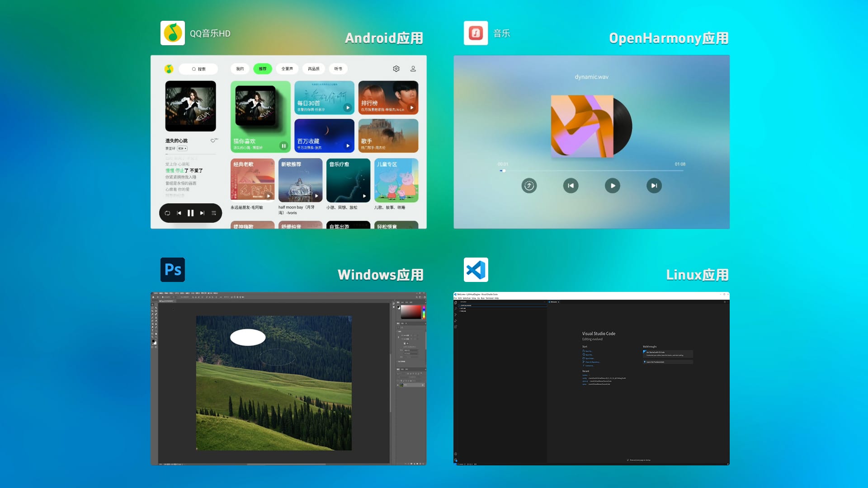Open the playlist queue icon in QQ Music player bar
The image size is (868, 488).
click(x=214, y=213)
